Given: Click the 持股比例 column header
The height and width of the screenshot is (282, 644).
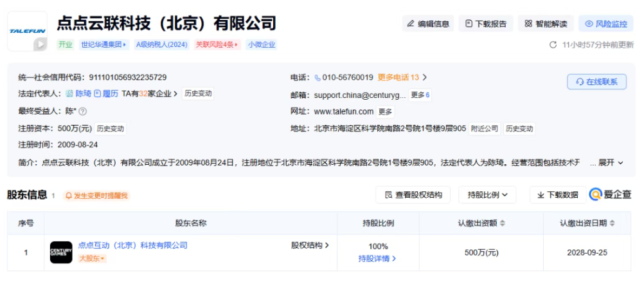Looking at the screenshot, I should [378, 223].
